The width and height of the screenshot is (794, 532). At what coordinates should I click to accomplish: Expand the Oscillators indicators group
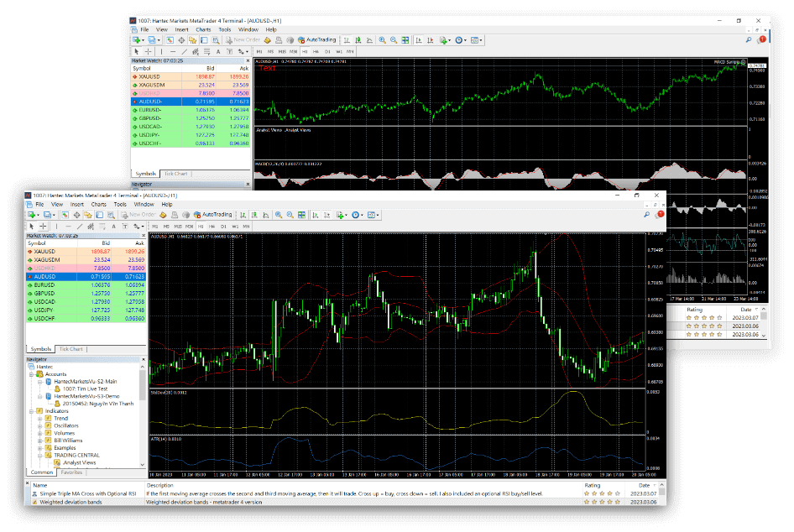[40, 425]
